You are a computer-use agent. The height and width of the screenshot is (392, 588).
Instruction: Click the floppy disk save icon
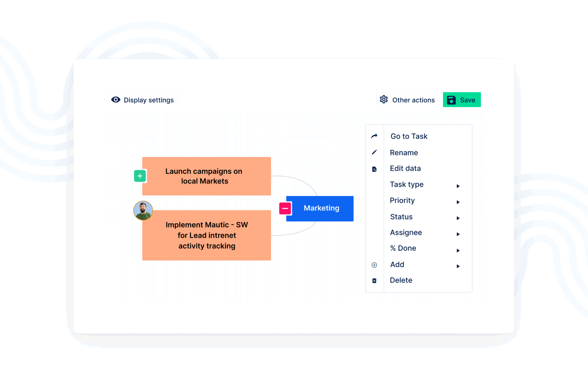click(451, 100)
